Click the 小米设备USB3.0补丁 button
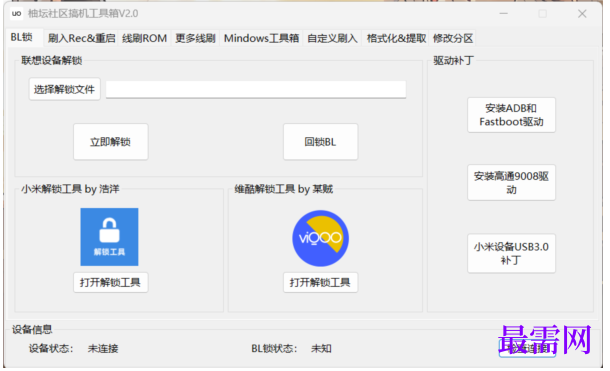 [x=511, y=253]
